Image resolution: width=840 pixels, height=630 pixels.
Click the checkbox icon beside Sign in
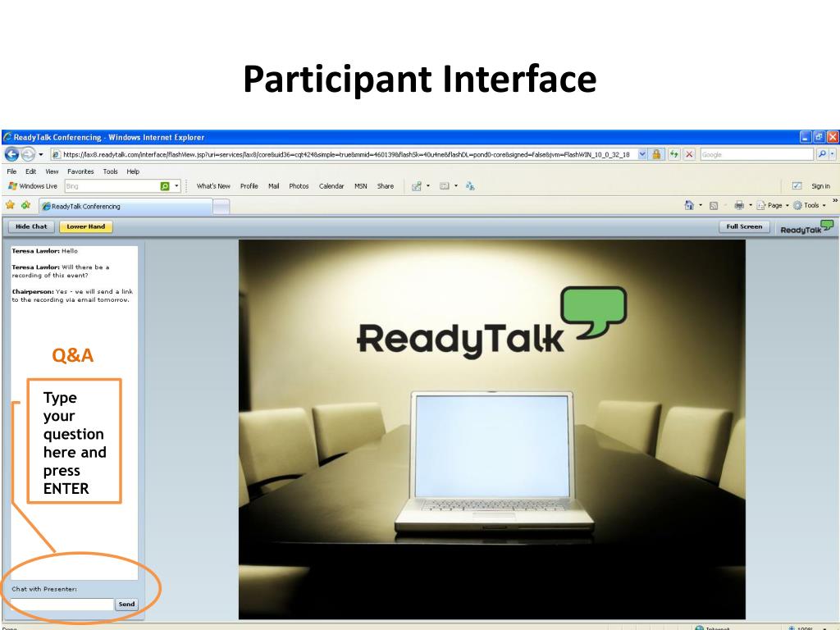(x=797, y=185)
